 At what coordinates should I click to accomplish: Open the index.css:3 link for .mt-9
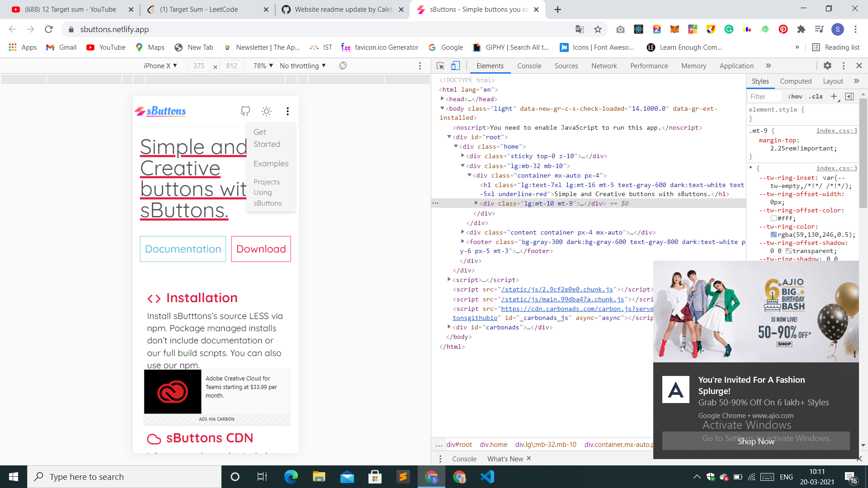point(836,131)
